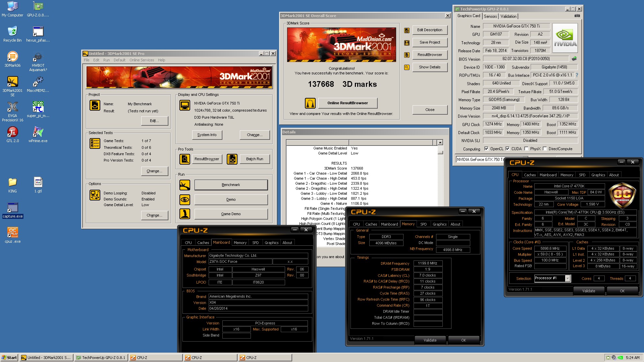Screen dimensions: 644x362
Task: Switch to the Validation tab in GPU-Z
Action: [x=508, y=16]
